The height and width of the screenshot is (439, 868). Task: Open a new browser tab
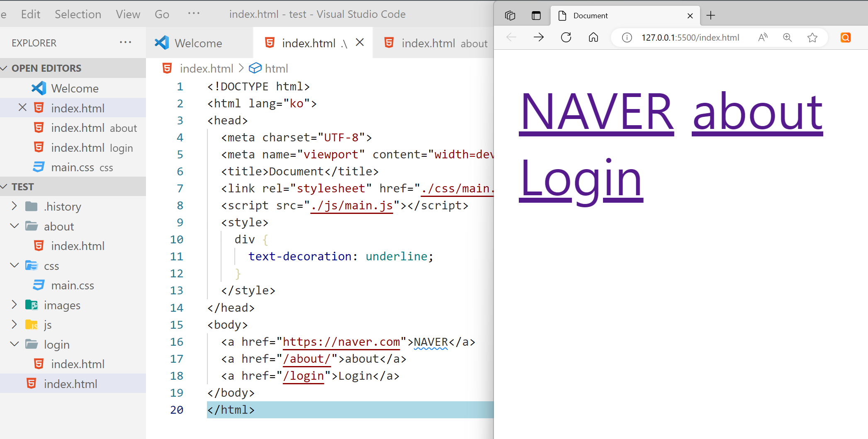pyautogui.click(x=711, y=15)
